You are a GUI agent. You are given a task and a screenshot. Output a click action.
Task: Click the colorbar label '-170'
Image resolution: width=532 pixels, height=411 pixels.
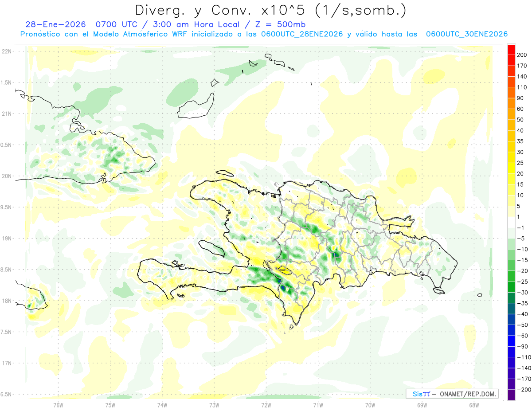point(524,379)
